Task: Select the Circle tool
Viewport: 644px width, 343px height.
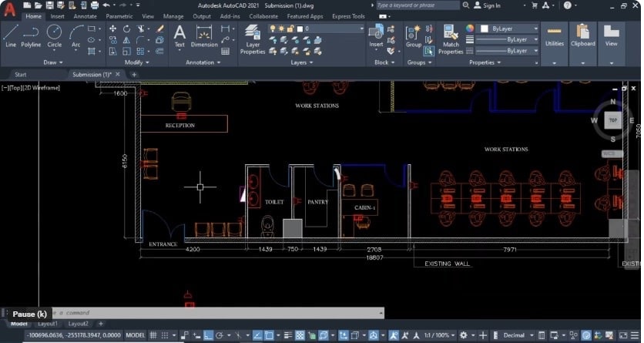Action: click(x=54, y=36)
